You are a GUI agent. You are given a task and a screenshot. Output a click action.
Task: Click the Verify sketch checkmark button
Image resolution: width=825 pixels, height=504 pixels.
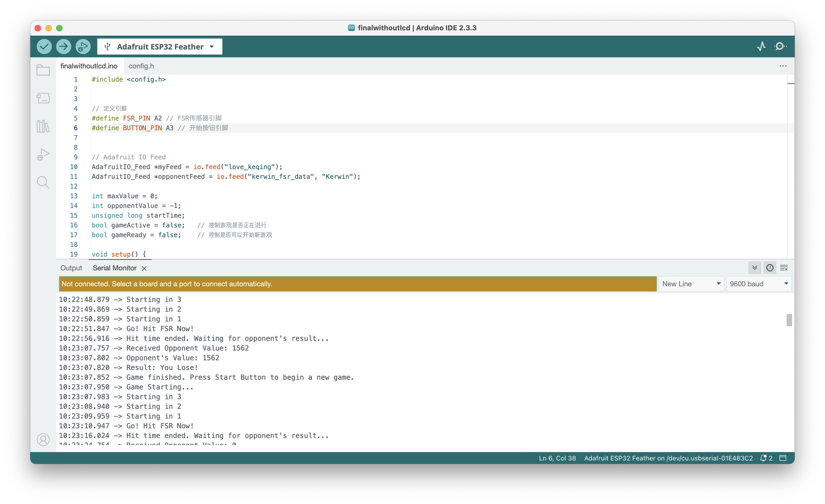44,47
